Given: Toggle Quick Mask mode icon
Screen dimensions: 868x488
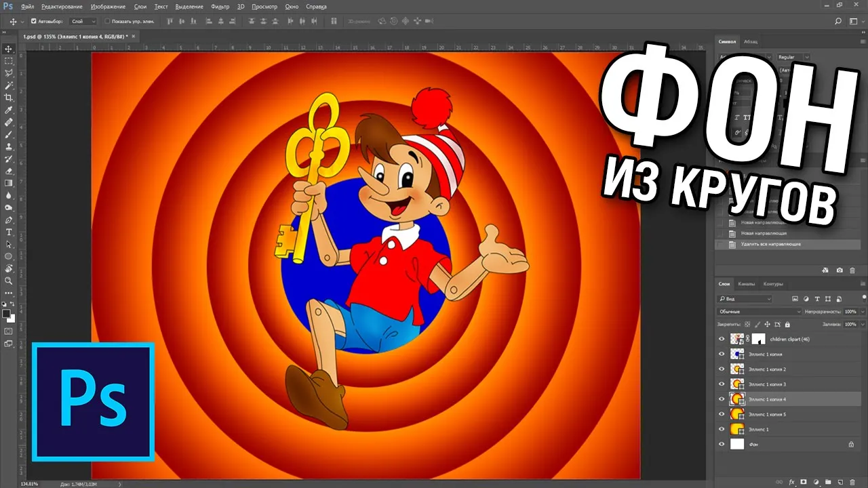Looking at the screenshot, I should (x=9, y=331).
